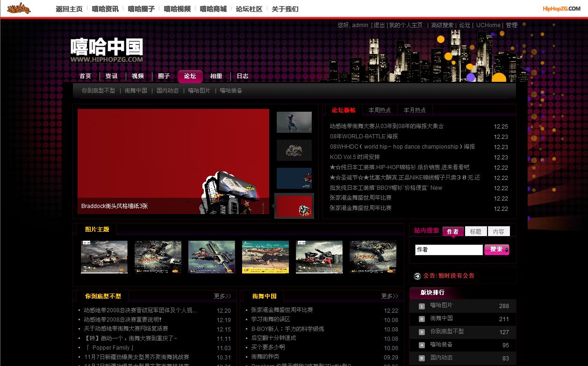The height and width of the screenshot is (366, 588).
Task: Open 嘻哈商城 in top navigation
Action: (x=213, y=9)
